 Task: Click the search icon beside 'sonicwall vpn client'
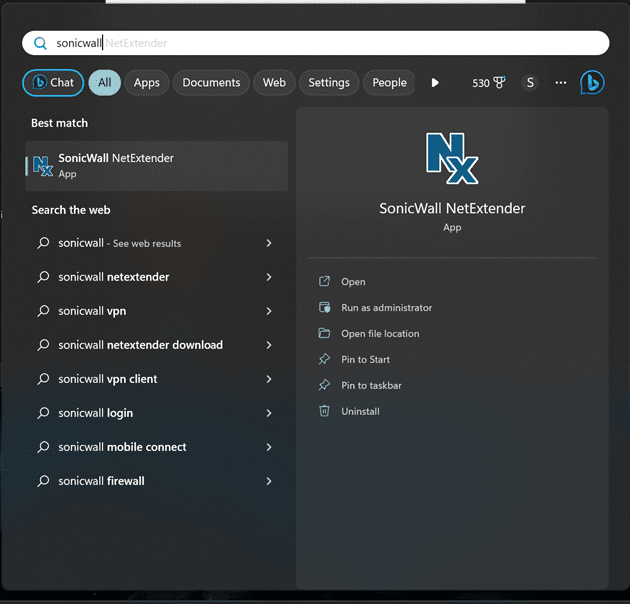(43, 379)
